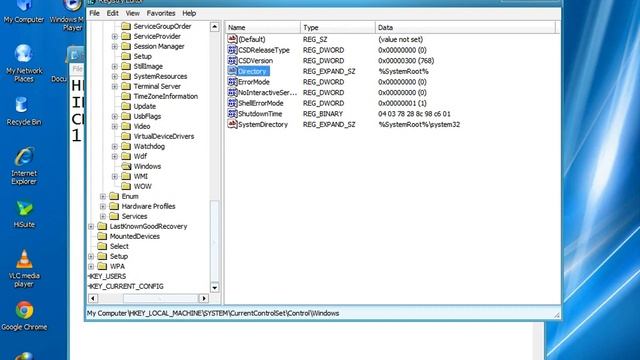Select the MountedDevices folder icon
The width and height of the screenshot is (640, 360).
(x=102, y=237)
